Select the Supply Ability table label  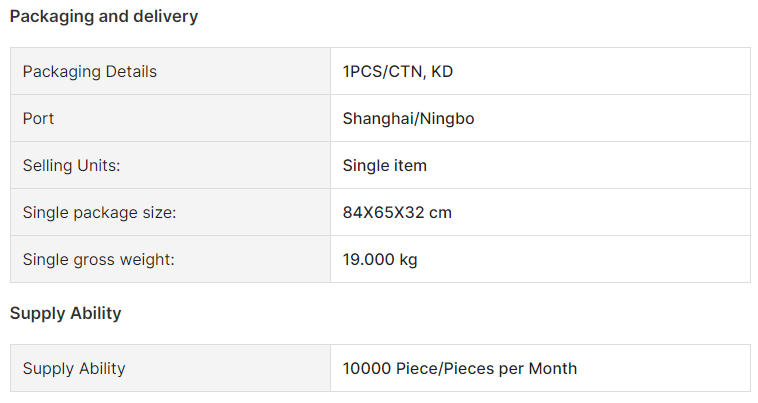click(74, 369)
